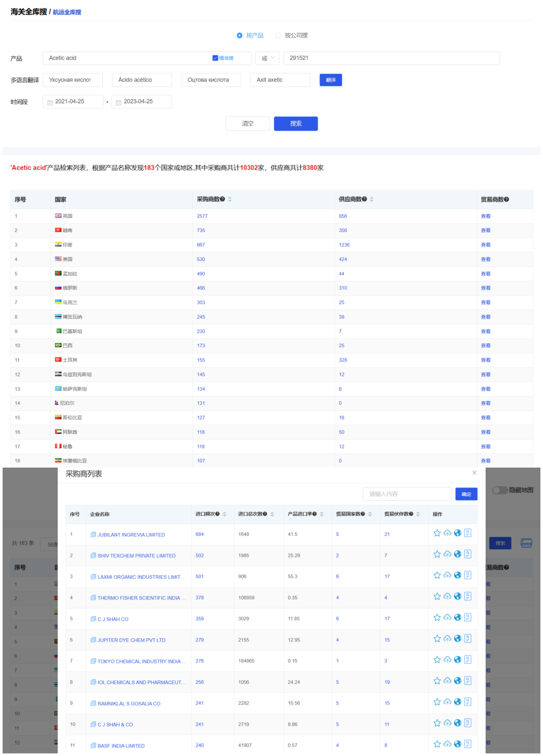Click the help icon next to 进口总次数

click(x=265, y=515)
